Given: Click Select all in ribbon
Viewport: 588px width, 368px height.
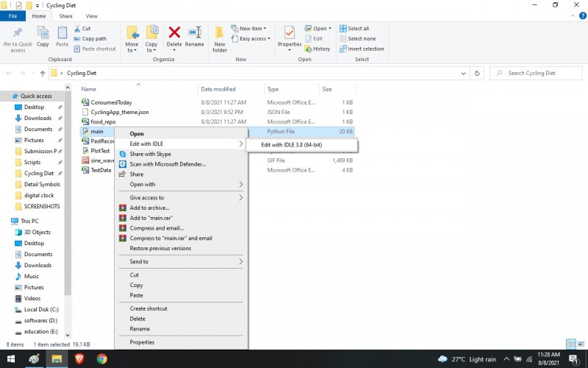Looking at the screenshot, I should (354, 29).
